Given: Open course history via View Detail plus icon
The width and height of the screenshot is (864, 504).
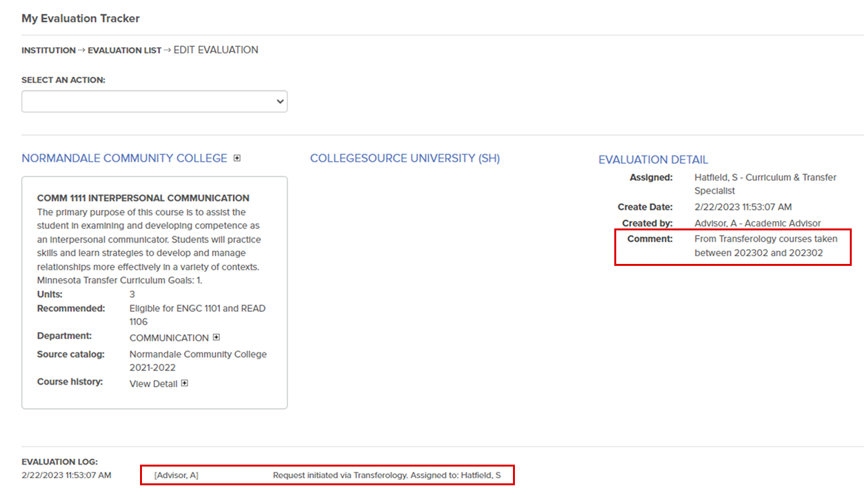Looking at the screenshot, I should pos(183,383).
